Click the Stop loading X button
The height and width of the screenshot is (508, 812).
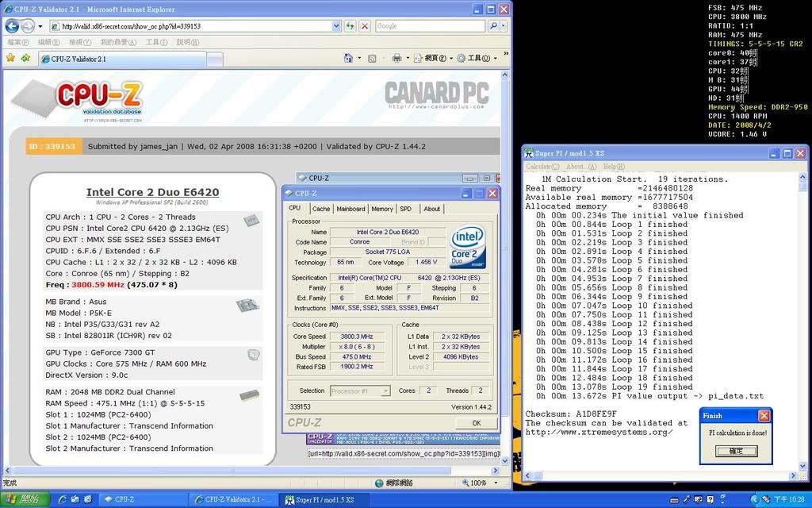365,26
